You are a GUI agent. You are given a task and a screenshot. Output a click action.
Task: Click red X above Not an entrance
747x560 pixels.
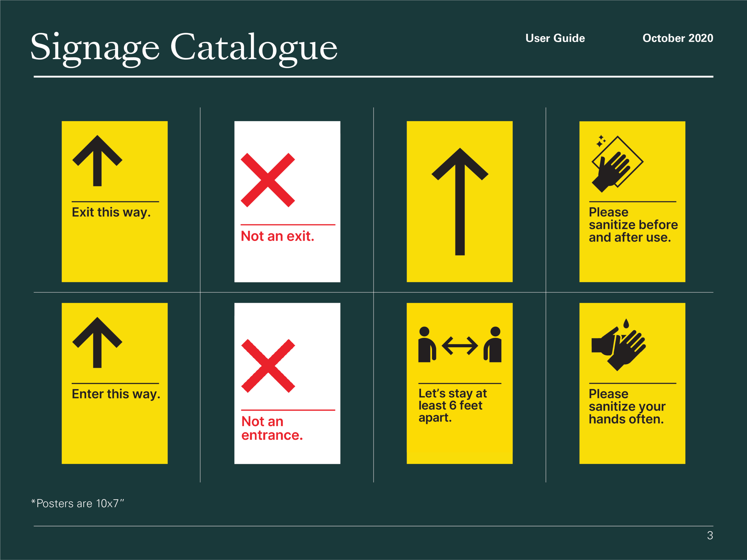click(x=268, y=366)
